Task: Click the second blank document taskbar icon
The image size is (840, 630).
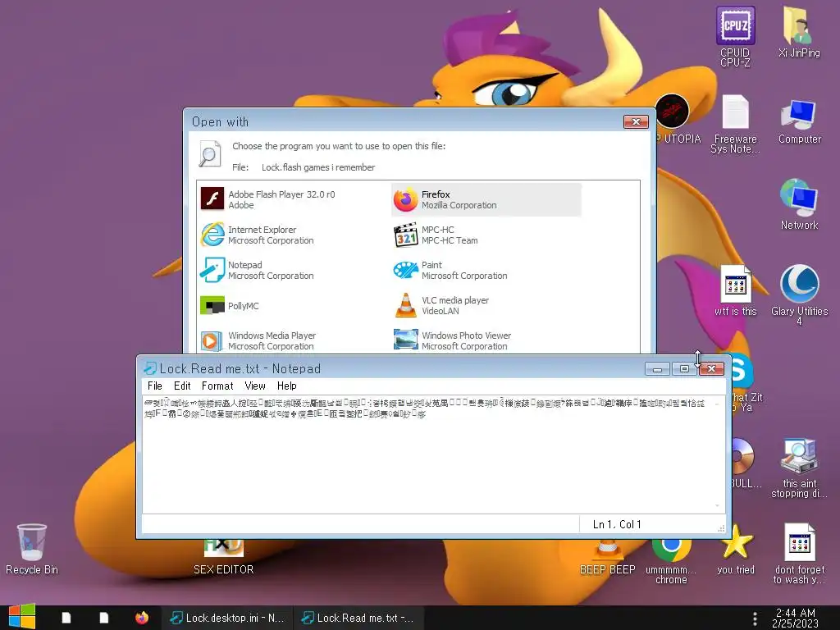Action: 104,618
